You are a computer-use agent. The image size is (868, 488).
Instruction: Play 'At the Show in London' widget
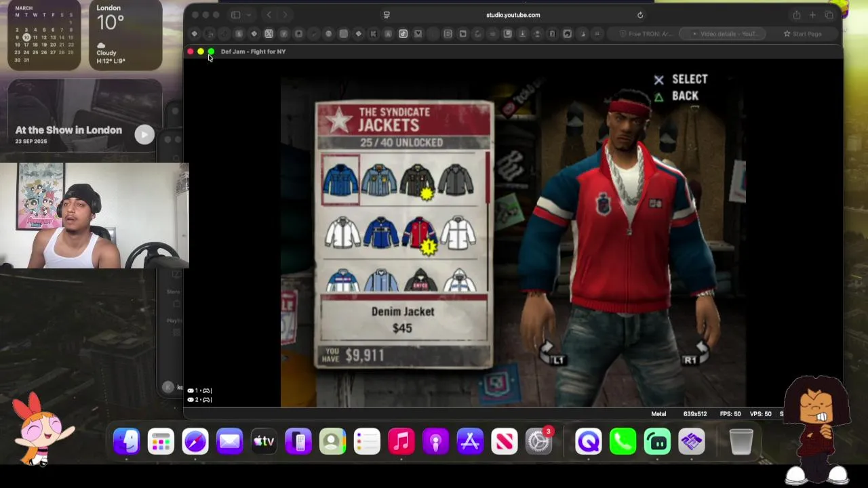click(x=144, y=134)
